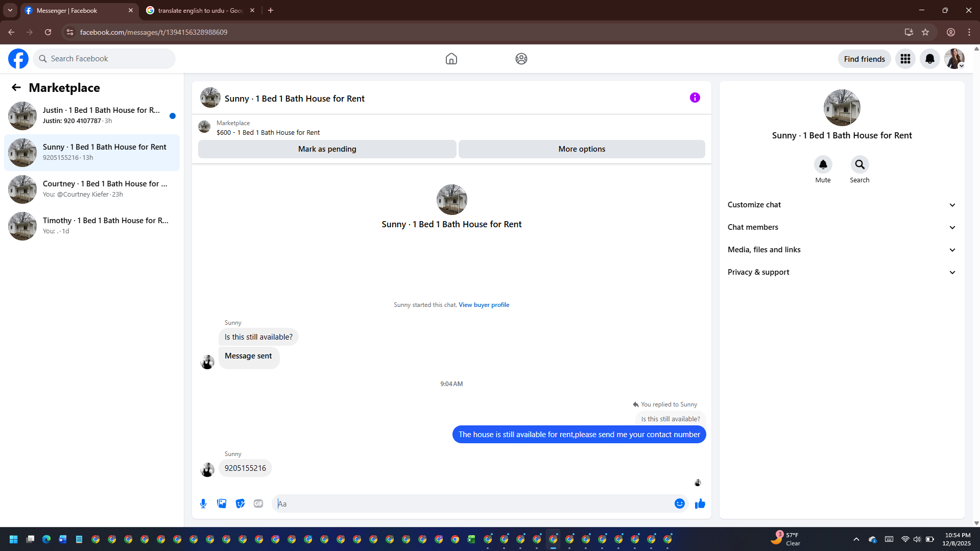Screen dimensions: 980x551
Task: Open the emoji picker in message box
Action: pos(679,504)
